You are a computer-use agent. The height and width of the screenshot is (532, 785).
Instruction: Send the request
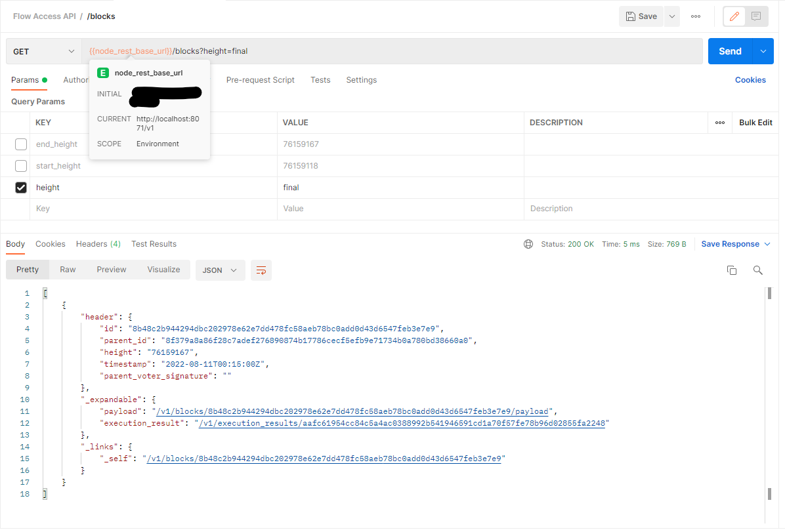pyautogui.click(x=729, y=51)
